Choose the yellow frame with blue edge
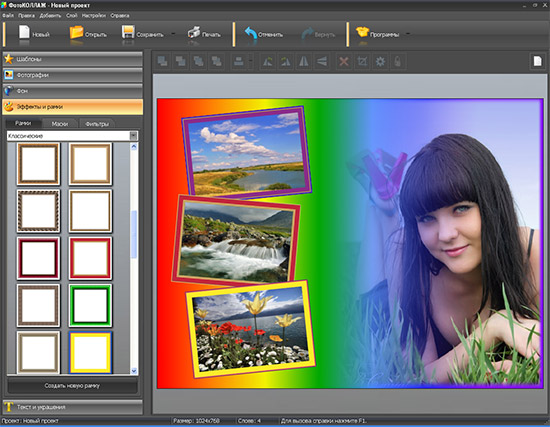 90,352
